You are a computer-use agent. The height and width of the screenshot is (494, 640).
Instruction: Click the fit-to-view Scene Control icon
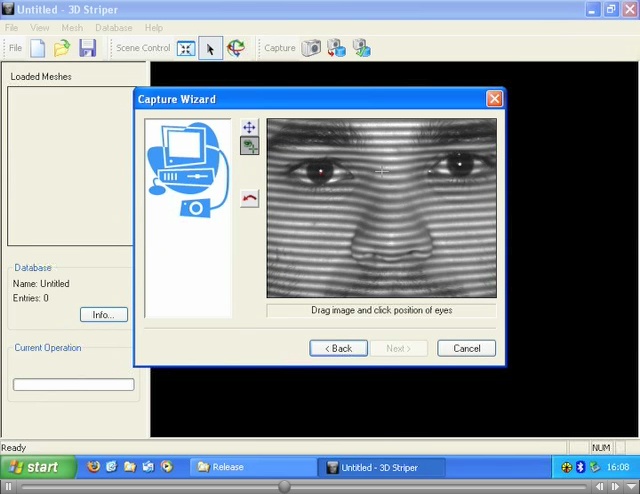click(x=186, y=49)
